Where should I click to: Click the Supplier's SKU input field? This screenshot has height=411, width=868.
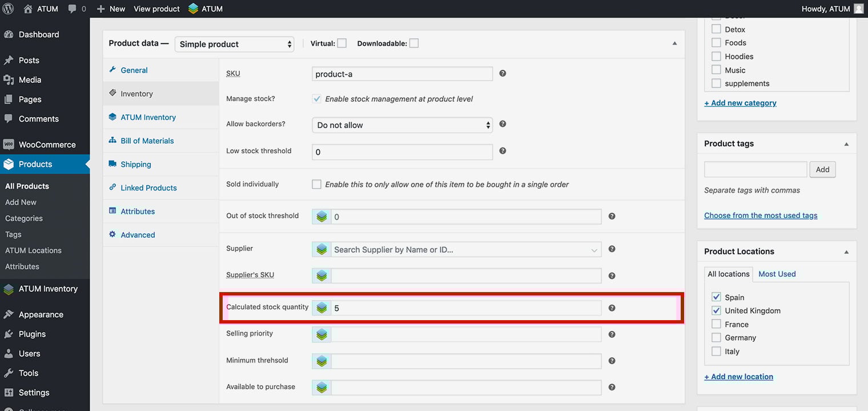click(465, 276)
